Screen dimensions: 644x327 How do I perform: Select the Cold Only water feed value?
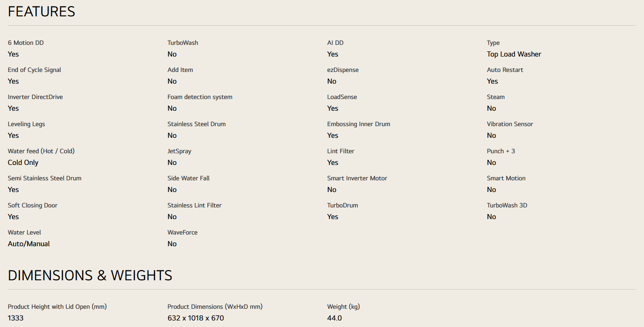[23, 163]
